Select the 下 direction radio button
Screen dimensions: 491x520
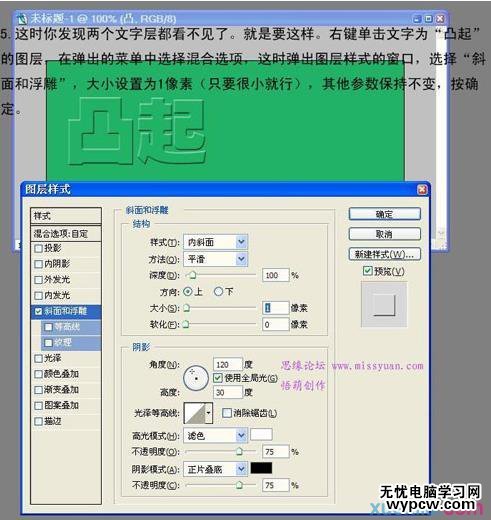point(218,292)
